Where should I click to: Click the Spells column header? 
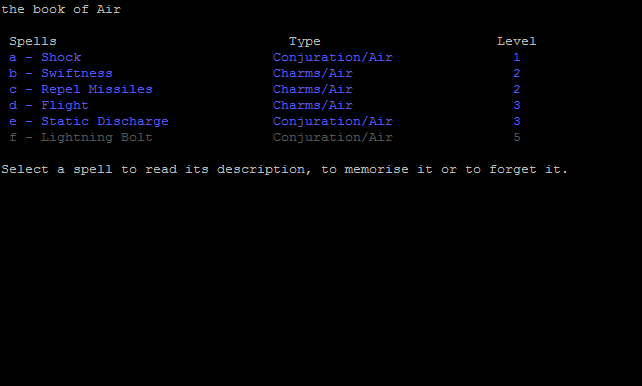[33, 41]
